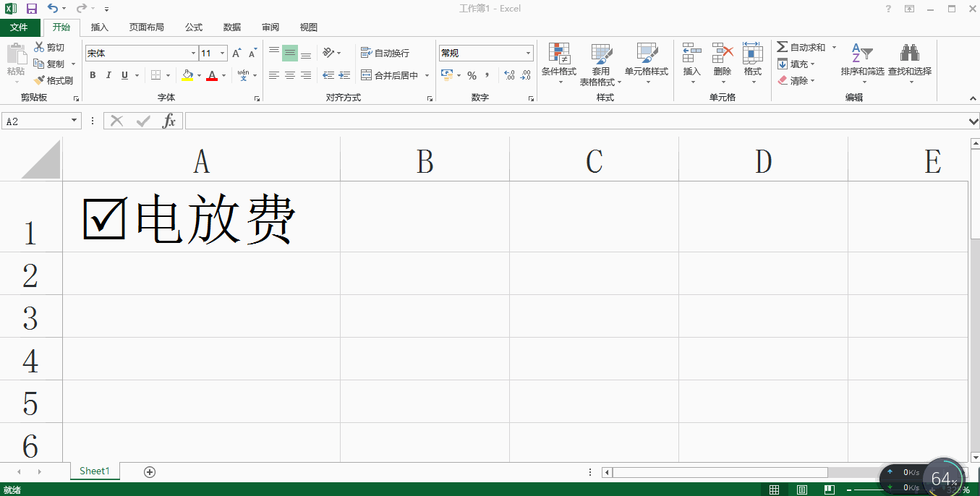The width and height of the screenshot is (980, 496).
Task: Toggle italic formatting
Action: click(108, 74)
